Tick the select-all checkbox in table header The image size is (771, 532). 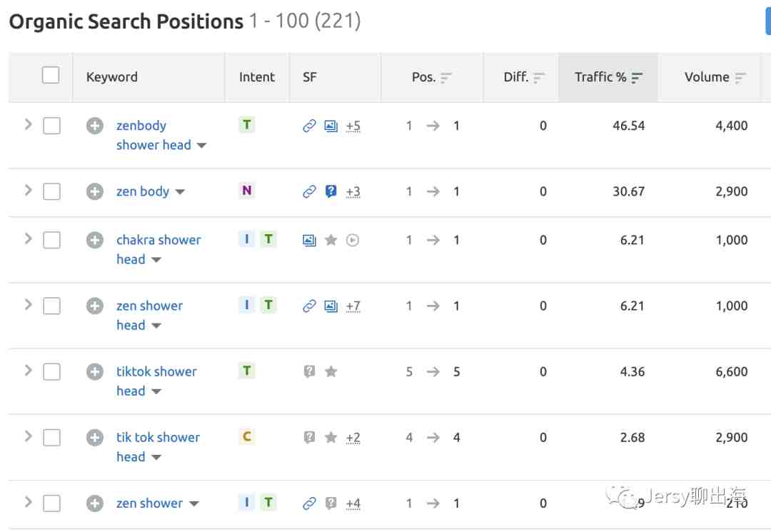(x=51, y=76)
